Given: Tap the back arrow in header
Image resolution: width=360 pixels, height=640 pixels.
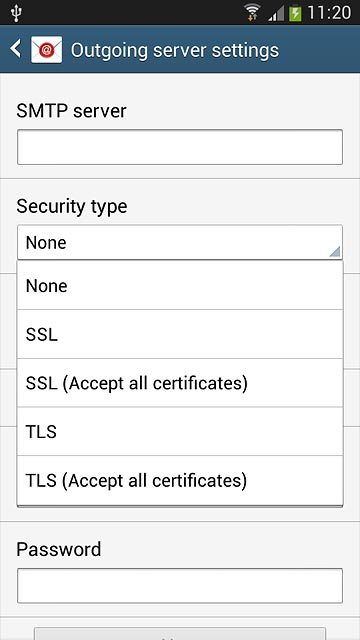Looking at the screenshot, I should [16, 49].
